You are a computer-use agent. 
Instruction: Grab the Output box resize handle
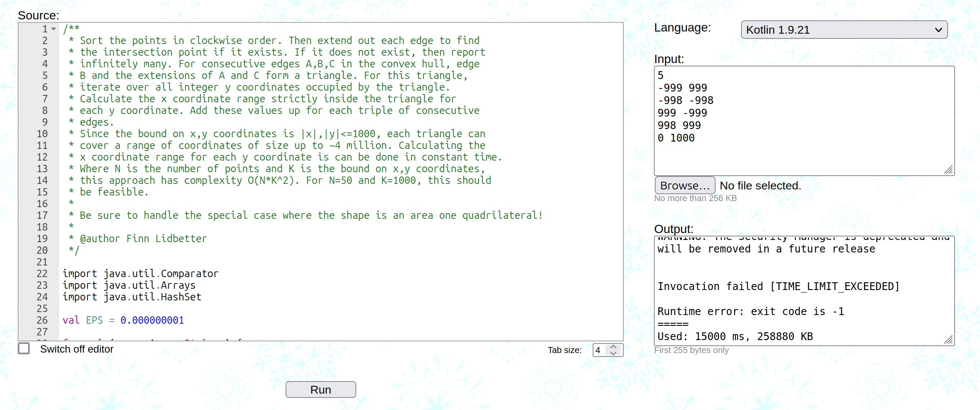pyautogui.click(x=949, y=340)
